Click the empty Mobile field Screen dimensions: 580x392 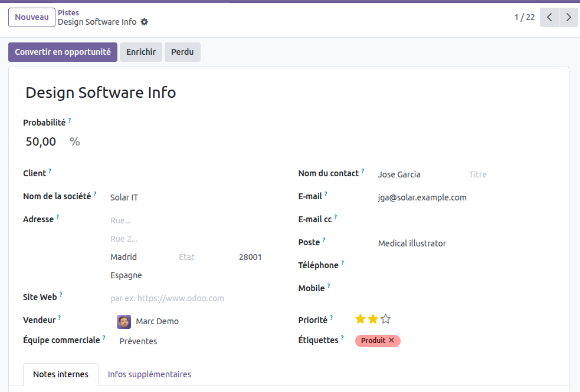tap(466, 289)
